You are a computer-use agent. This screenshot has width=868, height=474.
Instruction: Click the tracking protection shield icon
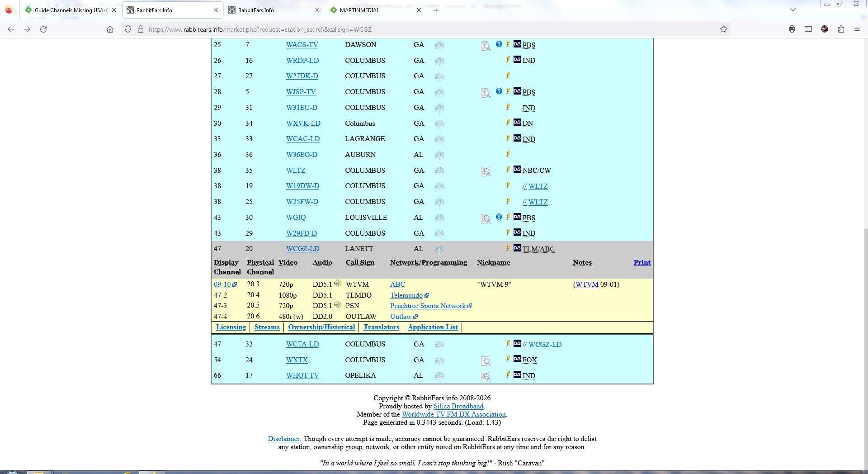pos(128,29)
